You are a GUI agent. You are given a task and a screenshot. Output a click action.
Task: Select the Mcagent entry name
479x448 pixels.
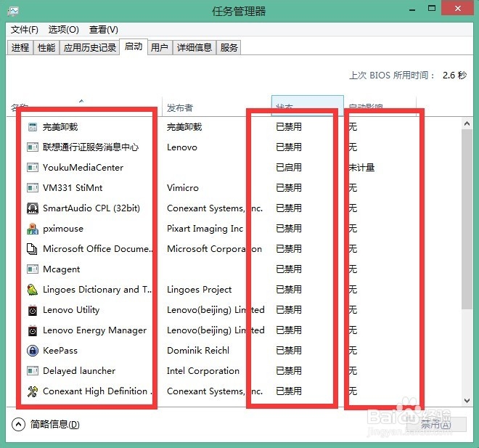[x=61, y=269]
